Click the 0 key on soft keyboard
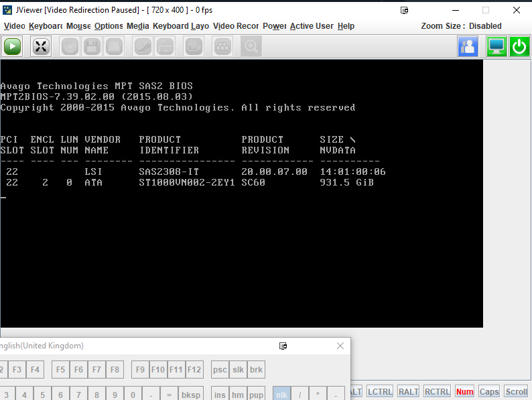Image resolution: width=532 pixels, height=400 pixels. 133,393
